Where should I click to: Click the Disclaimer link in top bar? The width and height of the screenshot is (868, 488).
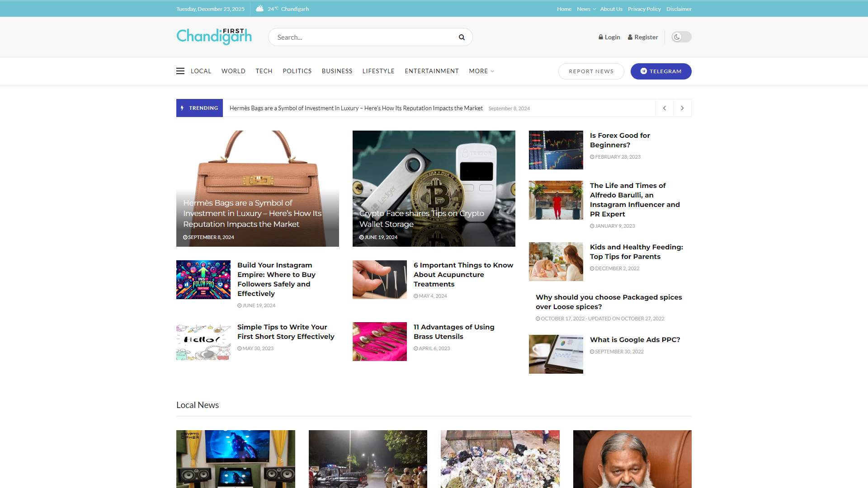pyautogui.click(x=679, y=9)
